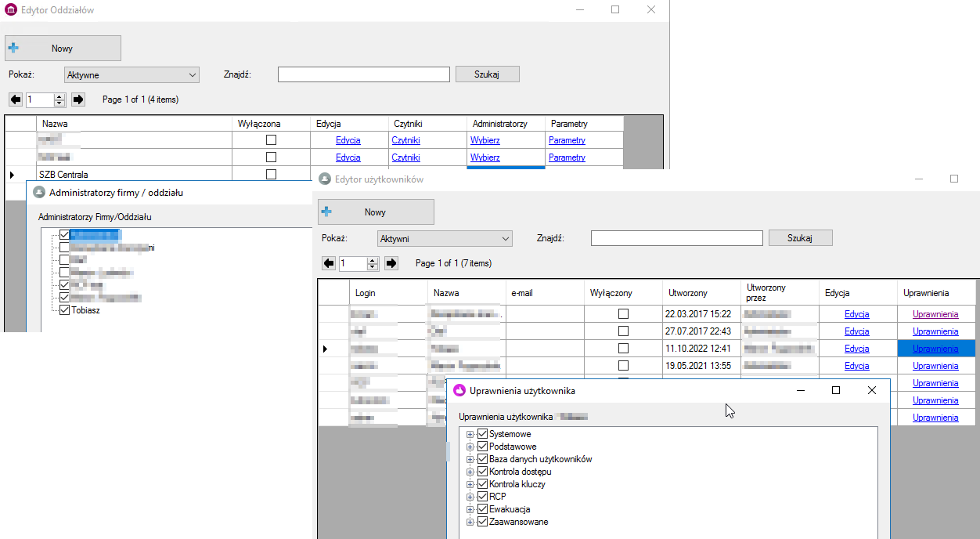Screen dimensions: 980x539
Task: Expand the Baza danych użytkowników node
Action: (470, 459)
